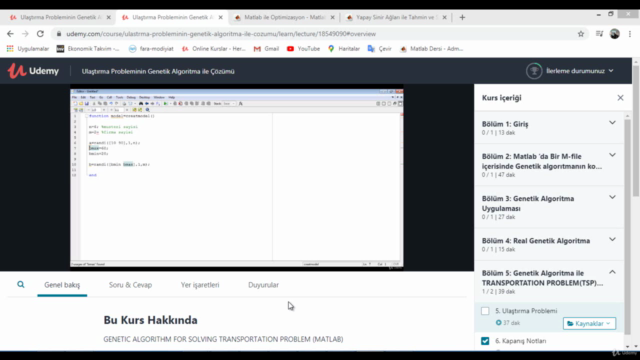
Task: Close the Kurs içeriği panel
Action: click(x=620, y=98)
